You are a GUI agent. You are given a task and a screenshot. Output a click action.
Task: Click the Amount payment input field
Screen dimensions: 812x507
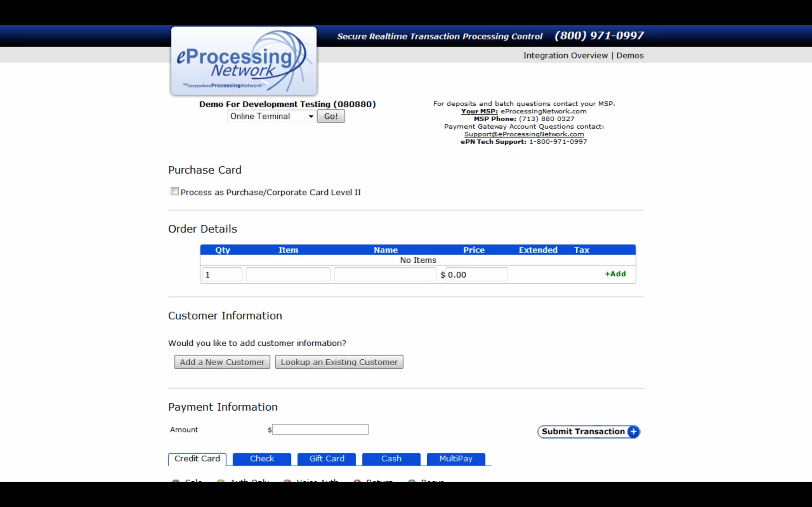[x=320, y=429]
